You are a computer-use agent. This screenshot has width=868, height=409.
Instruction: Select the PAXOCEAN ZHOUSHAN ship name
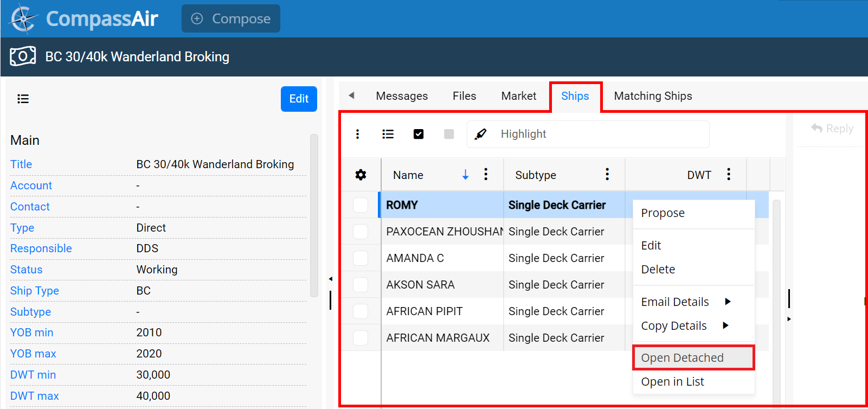pos(445,232)
